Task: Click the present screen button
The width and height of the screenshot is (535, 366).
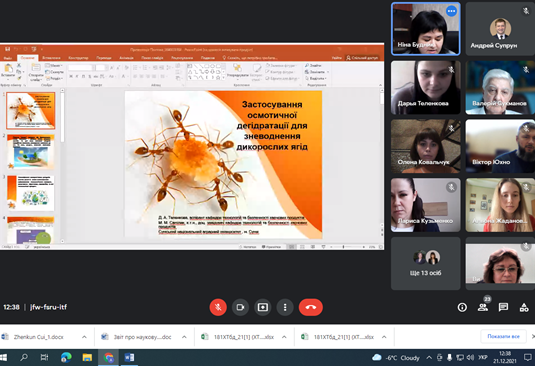Action: tap(263, 307)
